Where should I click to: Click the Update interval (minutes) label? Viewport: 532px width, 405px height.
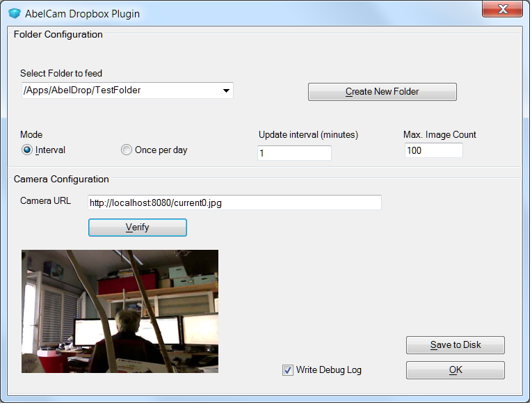click(x=308, y=135)
